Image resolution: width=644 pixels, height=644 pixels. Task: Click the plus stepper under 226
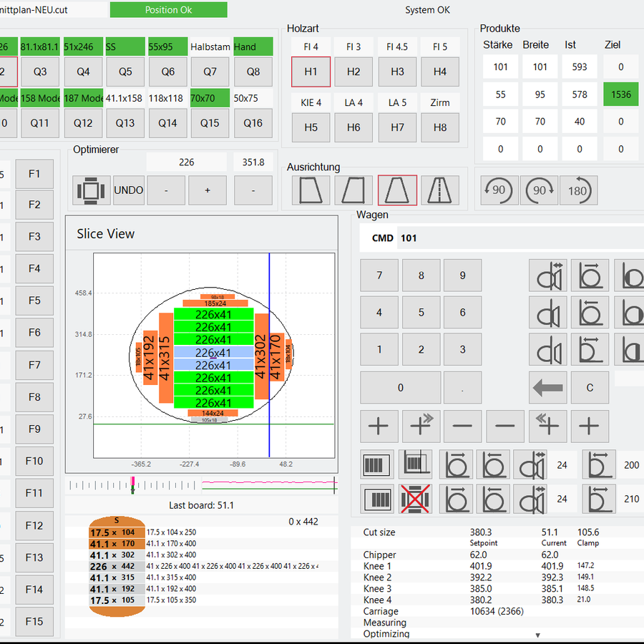(208, 190)
